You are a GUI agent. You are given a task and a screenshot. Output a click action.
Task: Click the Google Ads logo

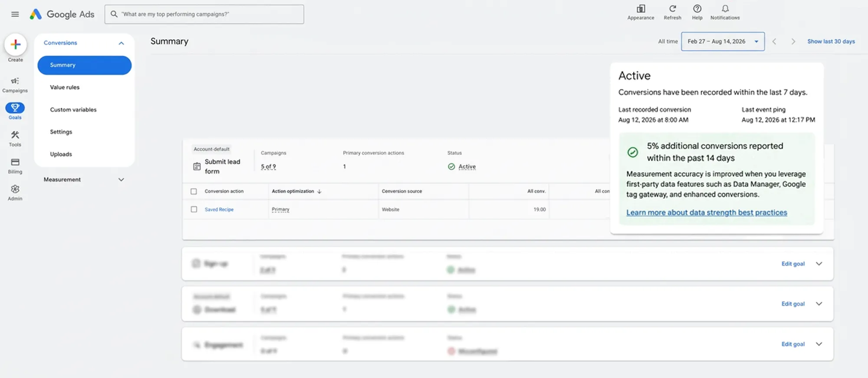[62, 14]
